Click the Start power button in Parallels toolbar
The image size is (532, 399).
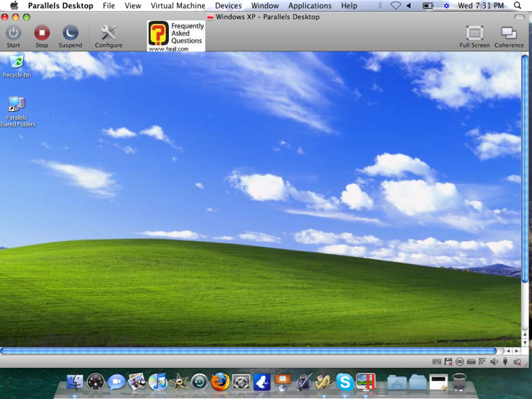[x=13, y=36]
